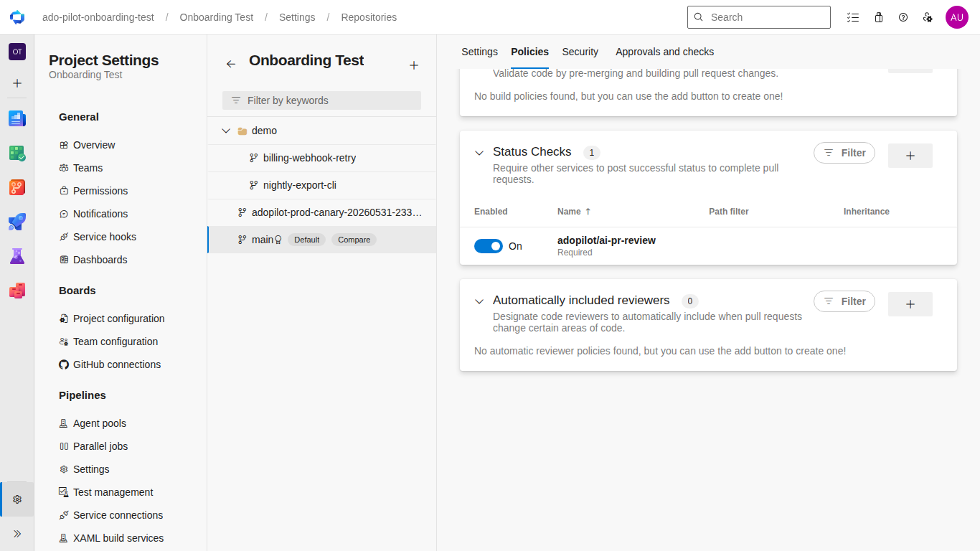
Task: Expand the left rail with the double chevron
Action: coord(17,534)
